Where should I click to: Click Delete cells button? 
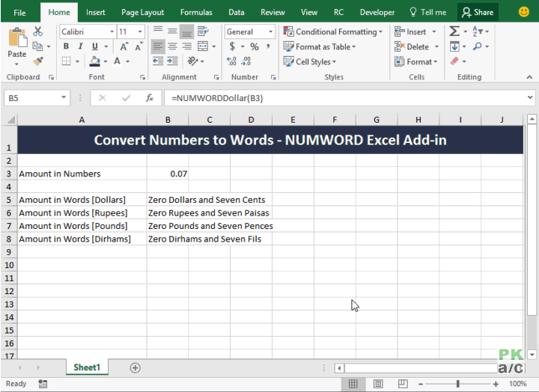pos(412,46)
